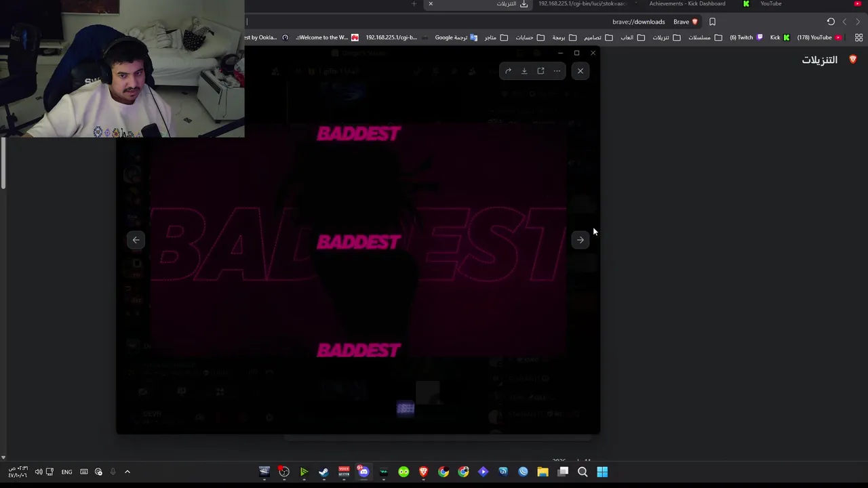Open the new tab plus button
The image size is (868, 488).
[414, 4]
